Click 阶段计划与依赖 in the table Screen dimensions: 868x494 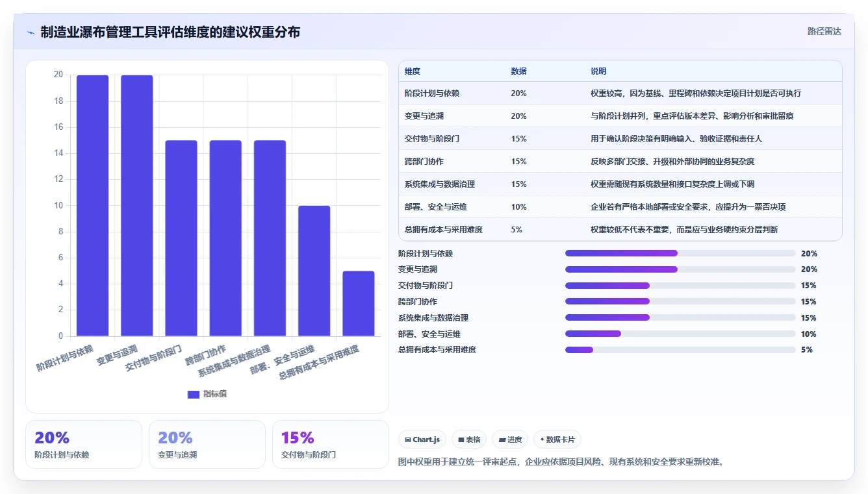point(432,93)
